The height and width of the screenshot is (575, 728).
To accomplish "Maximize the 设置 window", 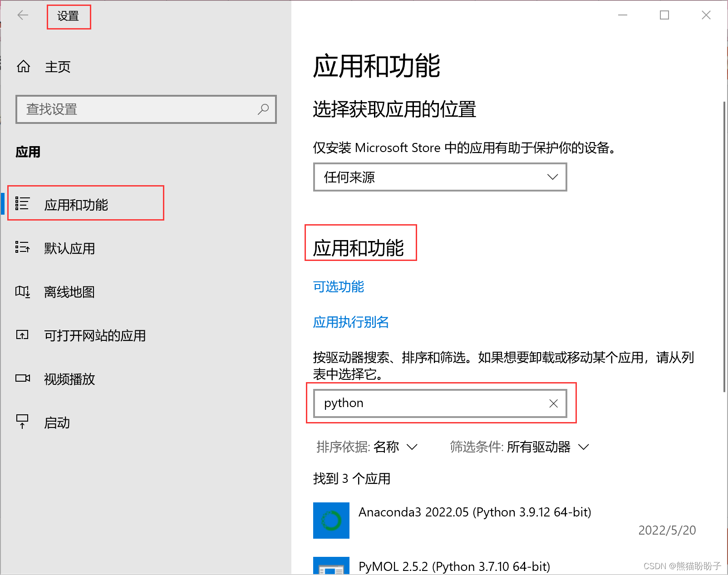I will coord(664,15).
